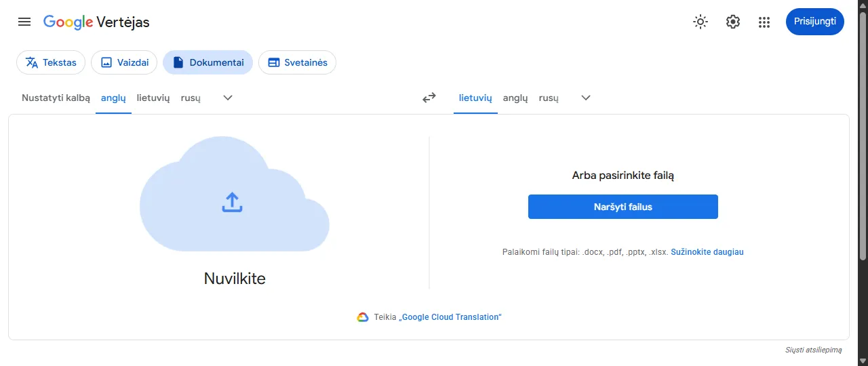Choose anglų as source language
This screenshot has height=366, width=868.
[x=113, y=98]
